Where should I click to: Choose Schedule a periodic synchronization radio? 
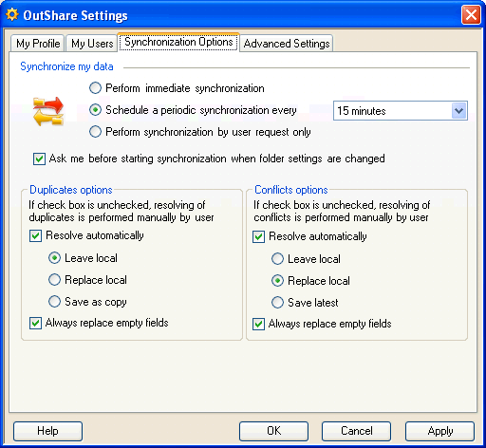tap(95, 110)
